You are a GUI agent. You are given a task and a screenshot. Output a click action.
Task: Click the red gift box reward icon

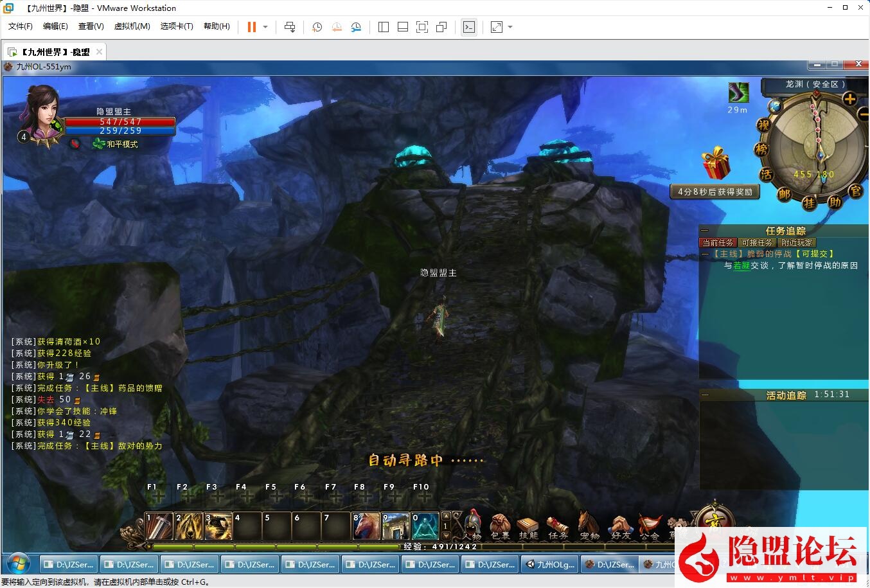(715, 163)
